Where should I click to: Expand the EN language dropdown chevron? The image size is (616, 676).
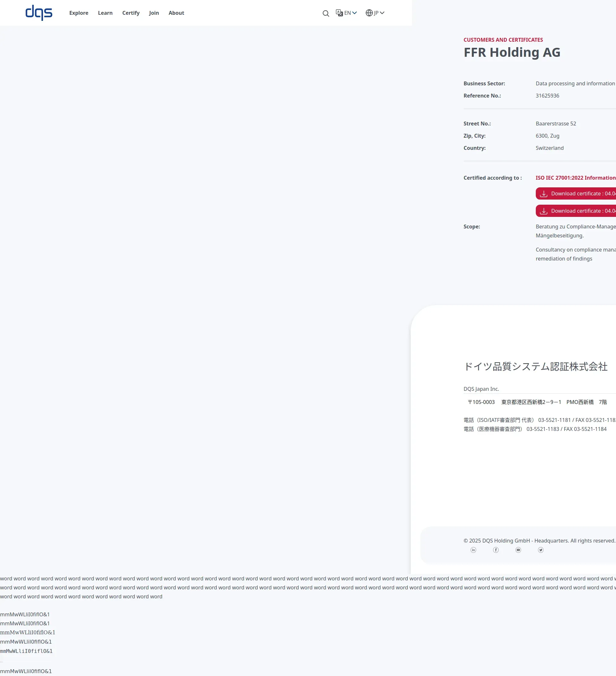355,13
